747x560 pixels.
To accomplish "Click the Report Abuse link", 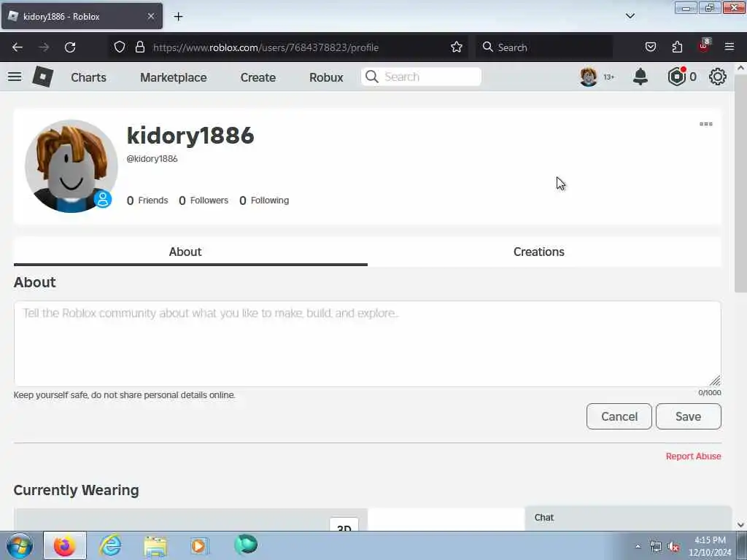I will pyautogui.click(x=693, y=456).
